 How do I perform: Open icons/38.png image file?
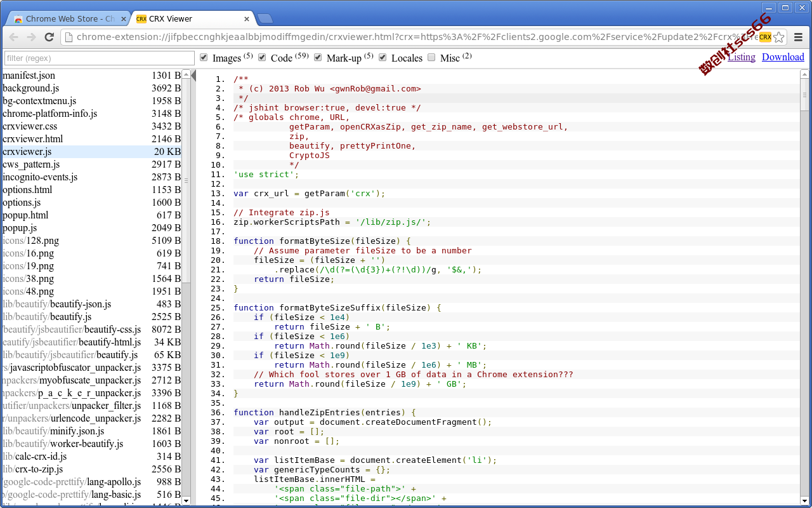pos(91,279)
